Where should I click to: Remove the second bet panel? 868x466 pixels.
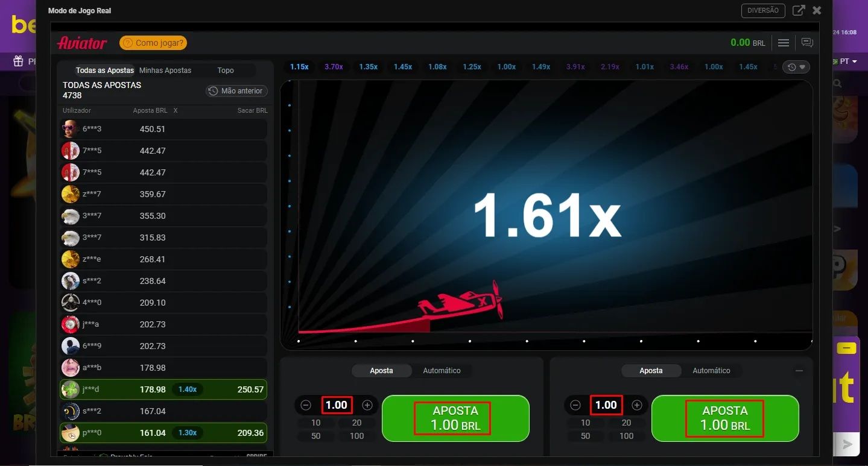(799, 371)
